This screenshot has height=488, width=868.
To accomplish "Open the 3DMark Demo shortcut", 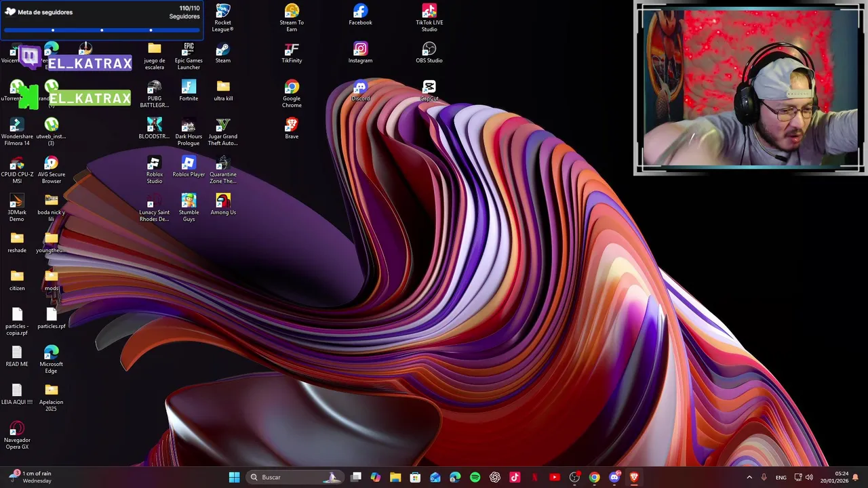I will (x=17, y=207).
